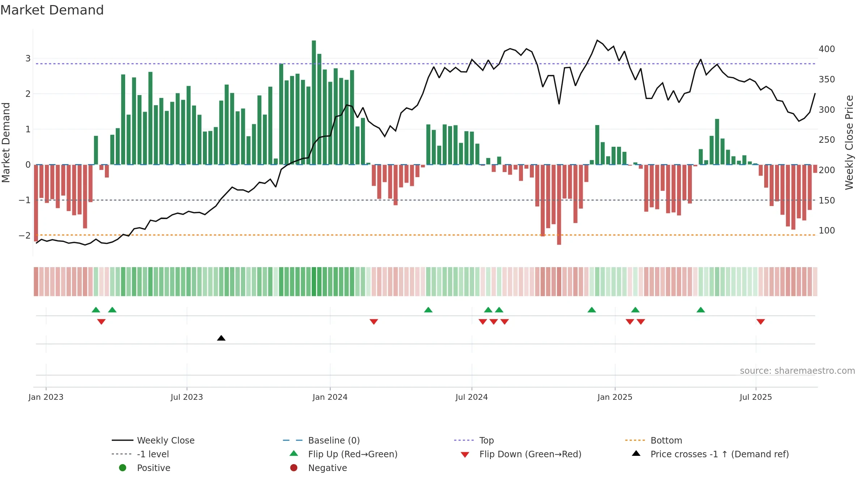Click the -1 level gray dotted legend sample
This screenshot has height=488, width=868.
click(122, 454)
